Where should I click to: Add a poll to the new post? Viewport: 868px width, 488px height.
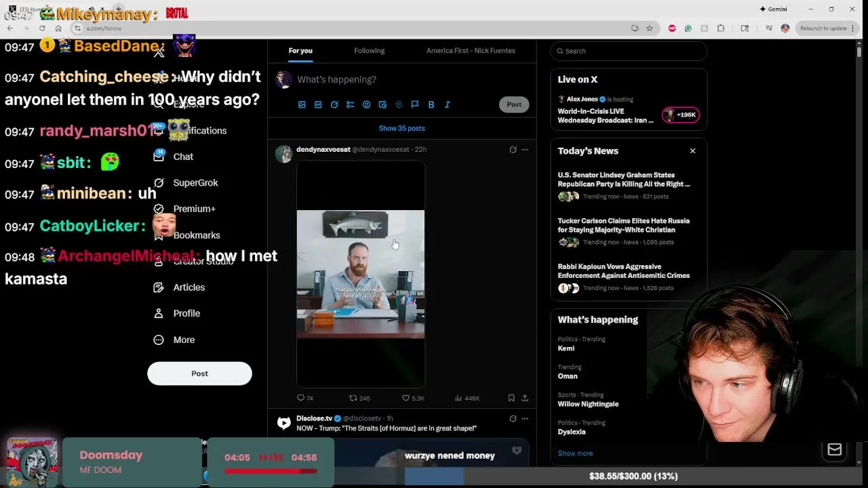351,104
